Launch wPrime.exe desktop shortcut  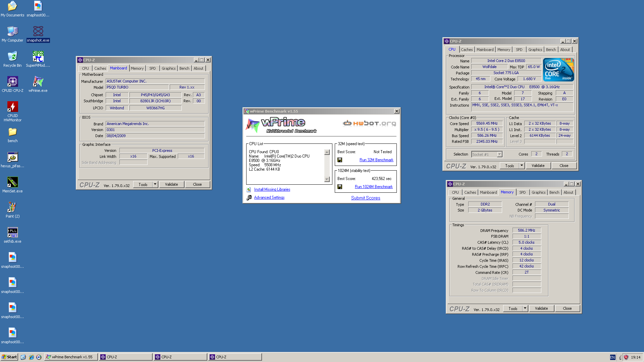click(38, 84)
